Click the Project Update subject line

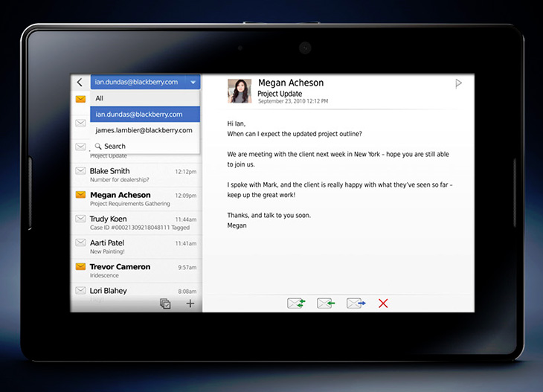coord(280,94)
